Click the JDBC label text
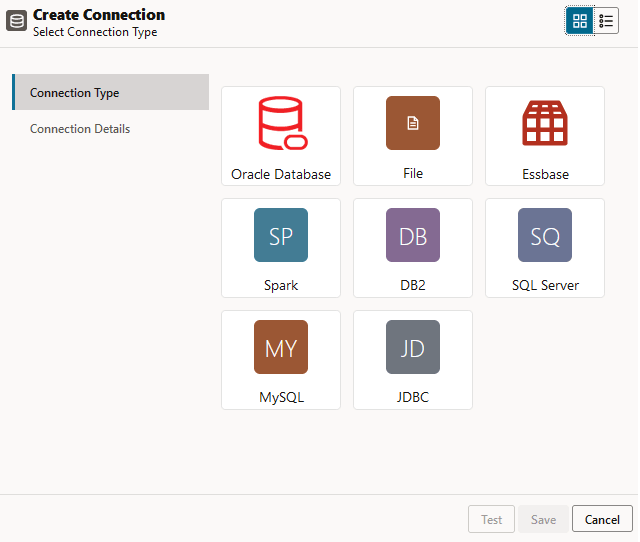Image resolution: width=640 pixels, height=542 pixels. pos(413,397)
